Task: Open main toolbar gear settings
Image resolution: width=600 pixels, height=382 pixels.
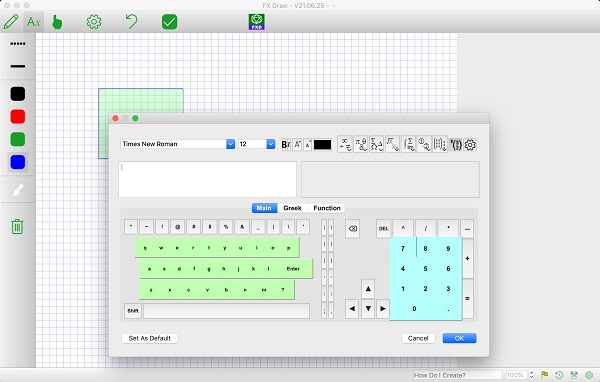Action: click(x=94, y=22)
